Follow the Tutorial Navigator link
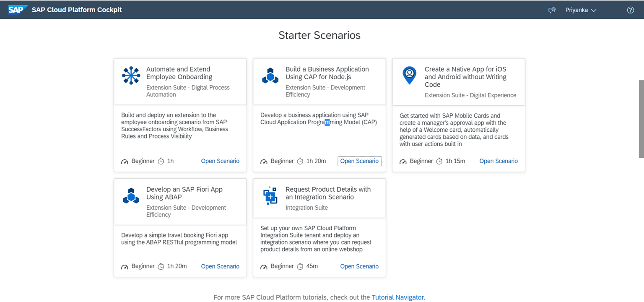The image size is (644, 302). click(x=398, y=297)
